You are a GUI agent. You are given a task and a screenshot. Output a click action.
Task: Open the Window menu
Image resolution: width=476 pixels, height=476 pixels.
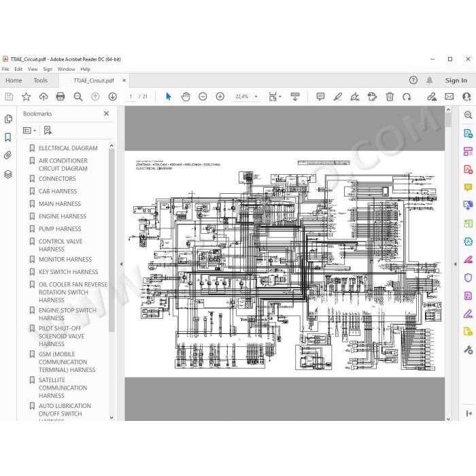click(66, 69)
